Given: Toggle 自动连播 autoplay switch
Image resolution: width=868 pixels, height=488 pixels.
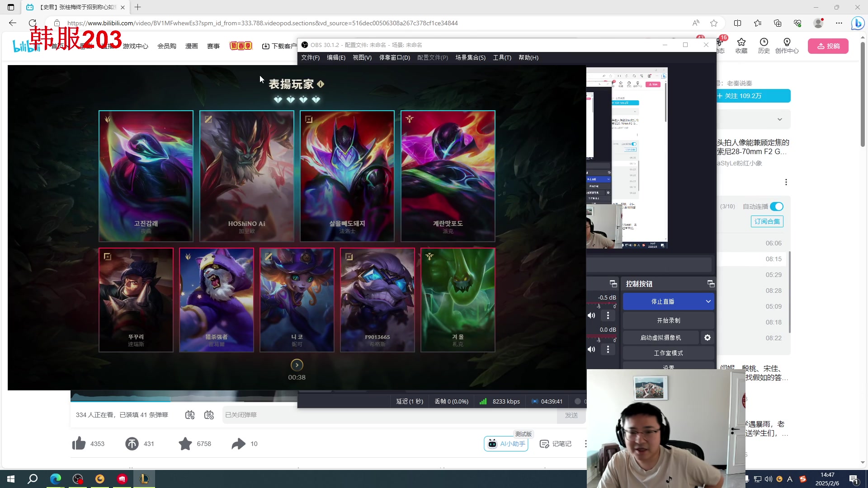Looking at the screenshot, I should pyautogui.click(x=777, y=206).
